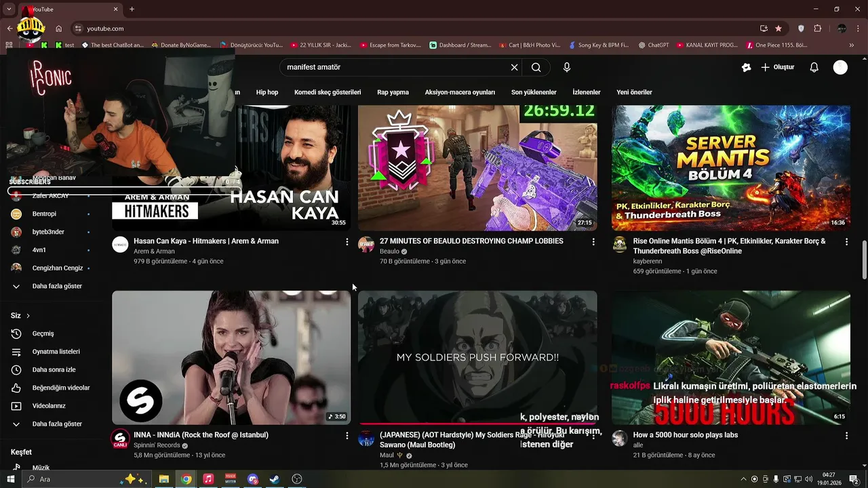The height and width of the screenshot is (488, 868).
Task: Select the Hip hop filter chip
Action: 267,92
